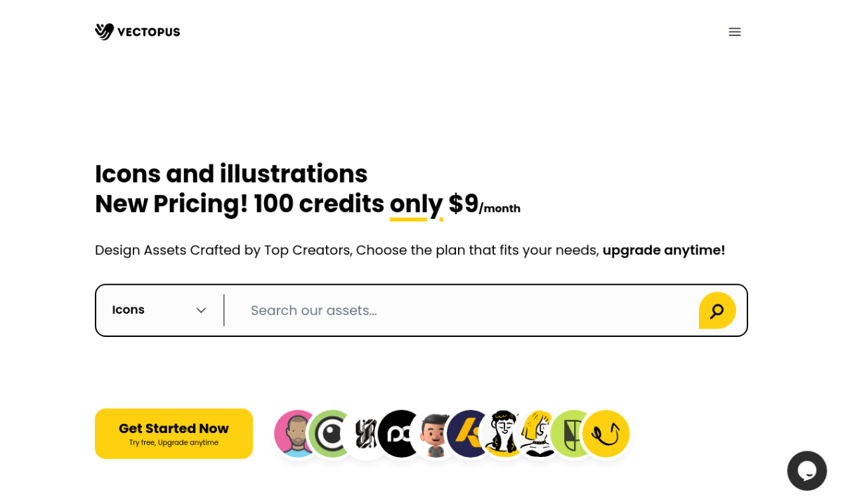Select the yellow-haired woman illustration avatar
Viewport: 843px width, 504px height.
538,434
